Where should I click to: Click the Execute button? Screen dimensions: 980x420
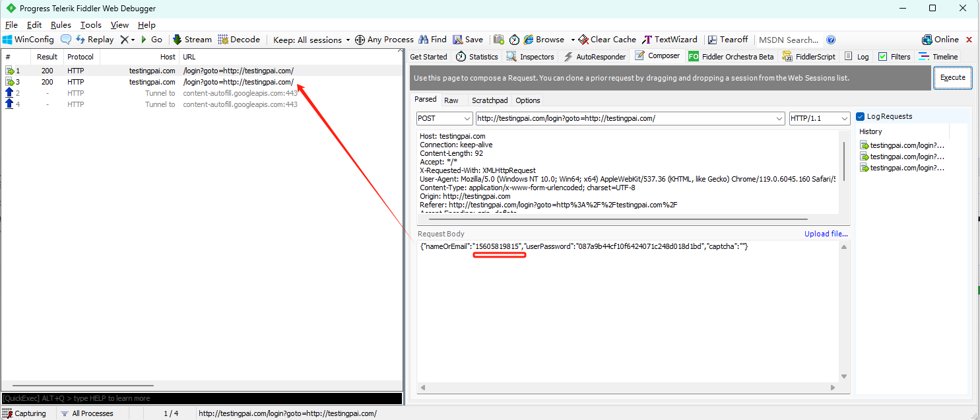(x=952, y=78)
